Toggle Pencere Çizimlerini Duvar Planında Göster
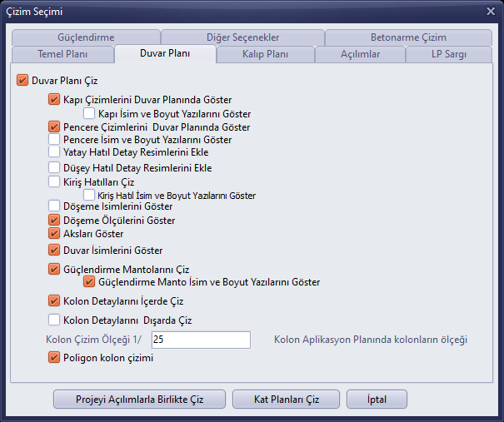 [54, 127]
